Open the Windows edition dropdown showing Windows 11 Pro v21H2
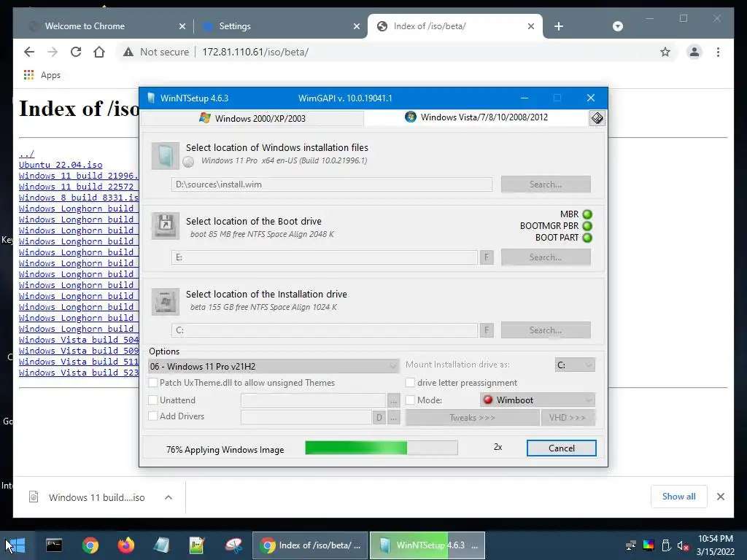Viewport: 747px width, 560px height. (x=274, y=366)
